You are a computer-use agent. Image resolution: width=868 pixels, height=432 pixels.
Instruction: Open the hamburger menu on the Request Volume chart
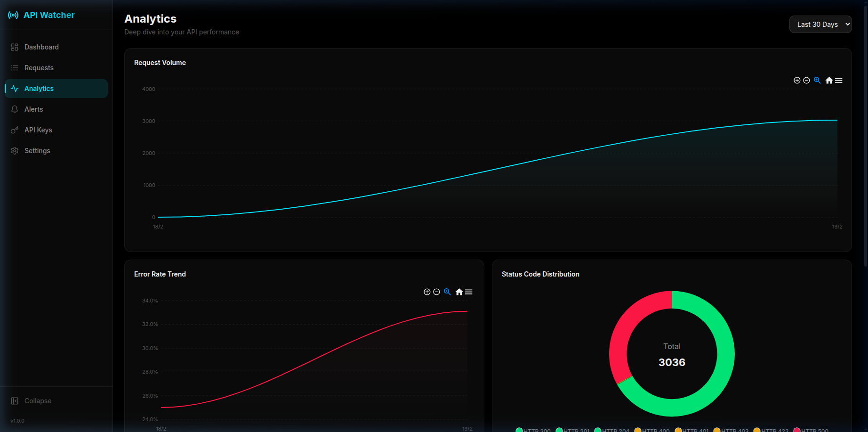pos(838,80)
